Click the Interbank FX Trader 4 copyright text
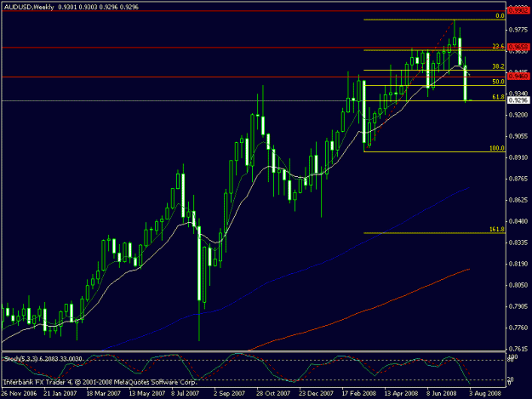This screenshot has height=399, width=532. [100, 382]
